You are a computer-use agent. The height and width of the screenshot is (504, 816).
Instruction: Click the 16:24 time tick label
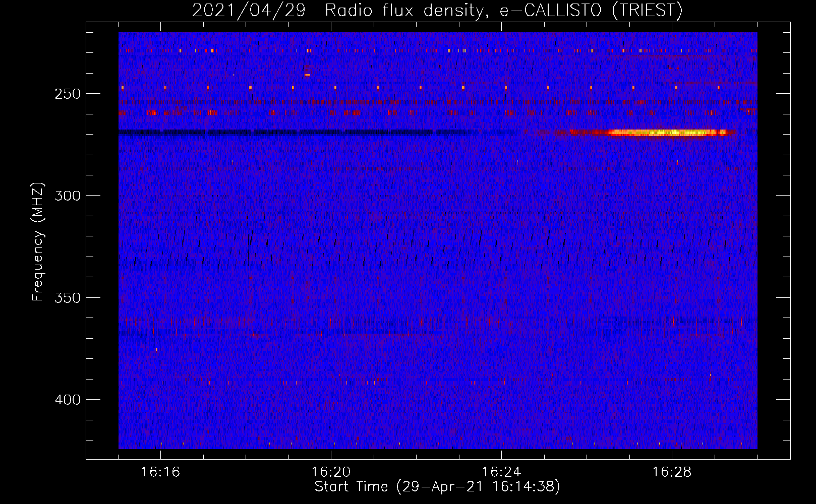click(501, 472)
